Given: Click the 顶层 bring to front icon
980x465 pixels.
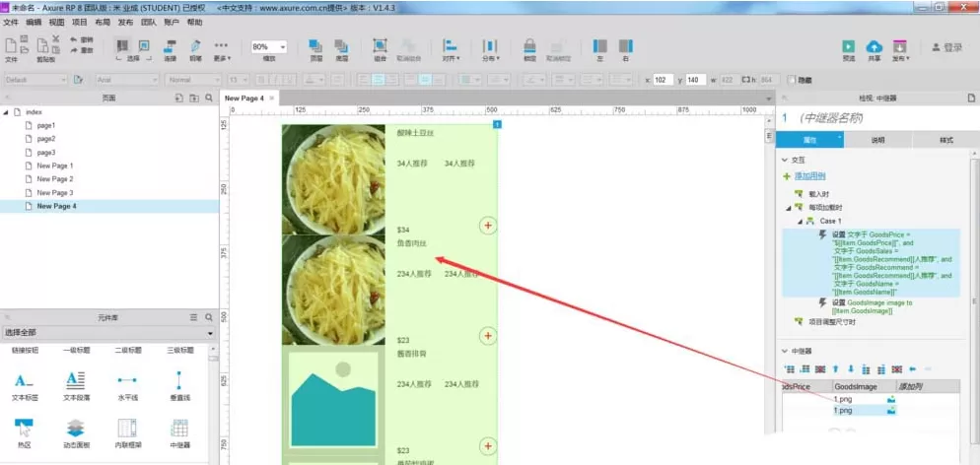Looking at the screenshot, I should 316,46.
